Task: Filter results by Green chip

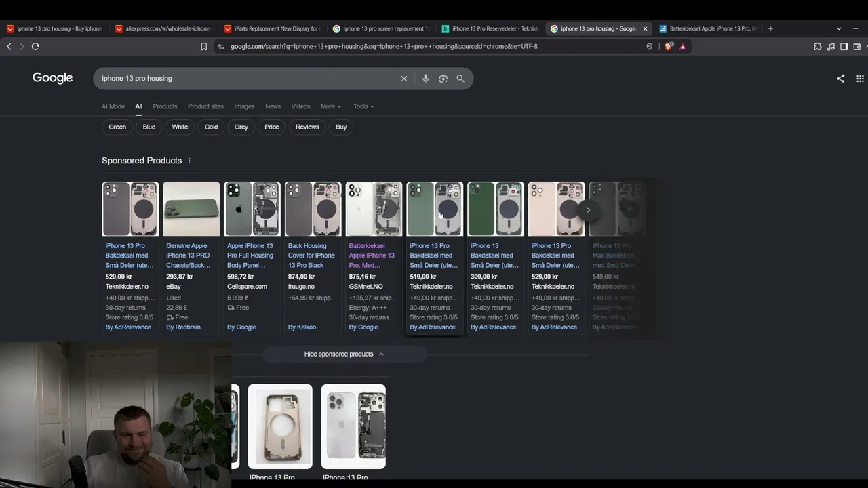Action: (117, 127)
